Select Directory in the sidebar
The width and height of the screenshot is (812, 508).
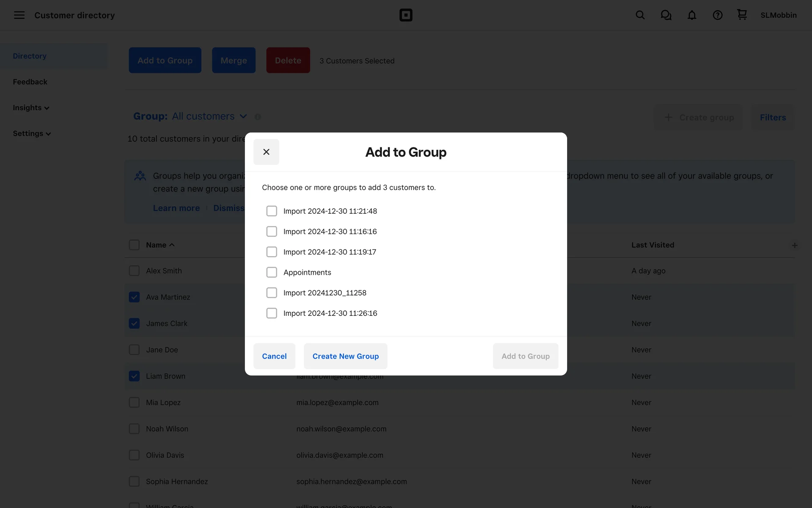point(30,56)
